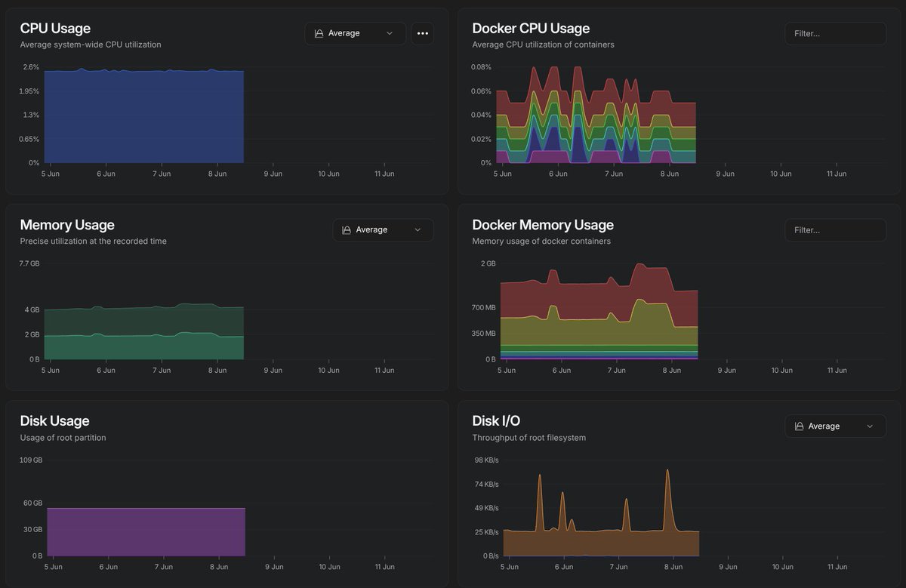This screenshot has width=906, height=588.
Task: Click the 74 KB/s label on Disk I/O axis
Action: [486, 485]
